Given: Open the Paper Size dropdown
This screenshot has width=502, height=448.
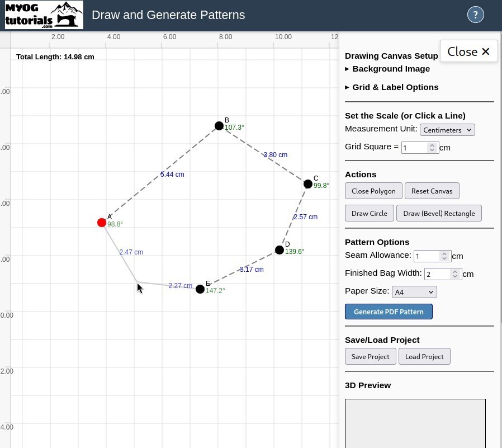Looking at the screenshot, I should click(414, 292).
